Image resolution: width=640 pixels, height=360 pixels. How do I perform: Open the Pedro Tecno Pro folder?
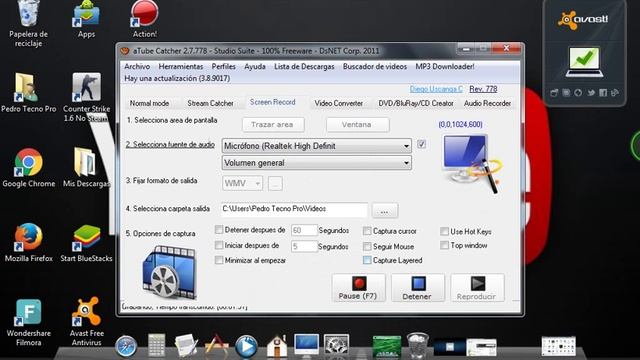click(x=28, y=93)
